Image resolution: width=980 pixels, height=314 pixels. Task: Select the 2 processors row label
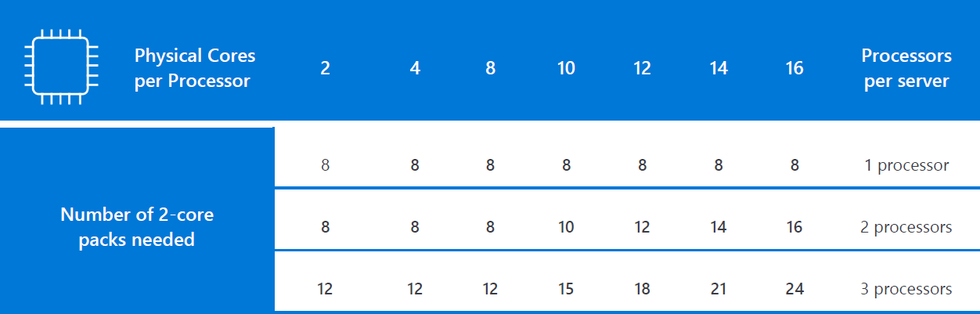(906, 227)
